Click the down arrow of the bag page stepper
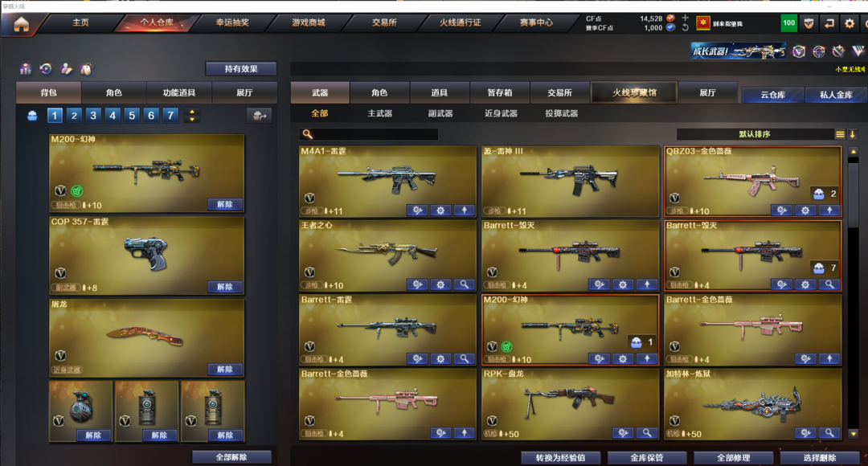This screenshot has width=868, height=466. click(192, 120)
